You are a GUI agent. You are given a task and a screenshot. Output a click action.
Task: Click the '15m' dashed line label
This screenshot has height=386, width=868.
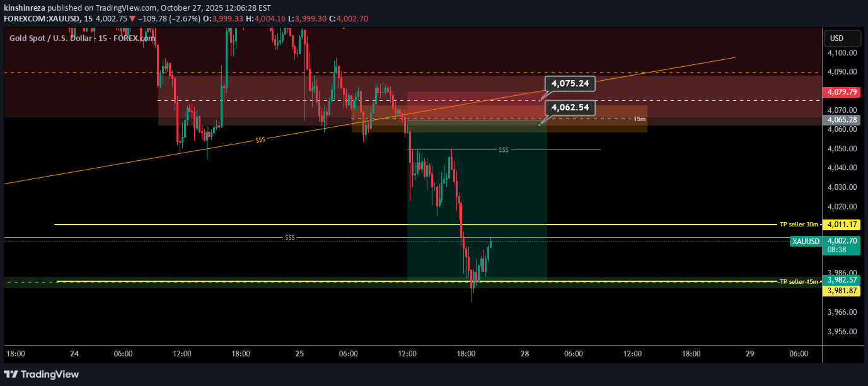click(639, 119)
